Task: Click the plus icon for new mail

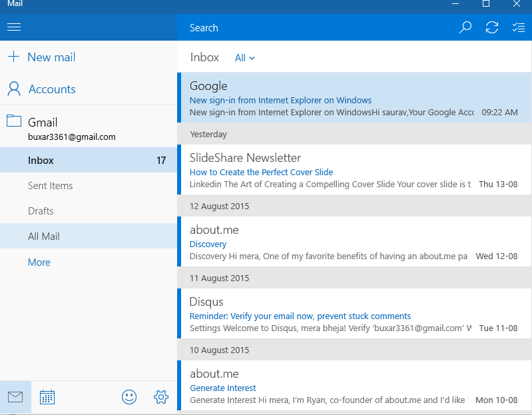Action: click(x=13, y=57)
